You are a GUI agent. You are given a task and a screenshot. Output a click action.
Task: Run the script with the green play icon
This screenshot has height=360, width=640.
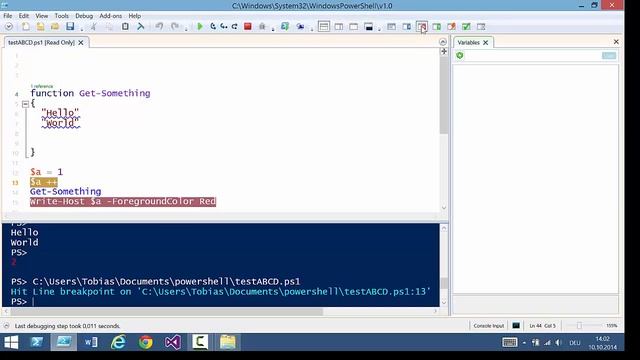click(200, 27)
